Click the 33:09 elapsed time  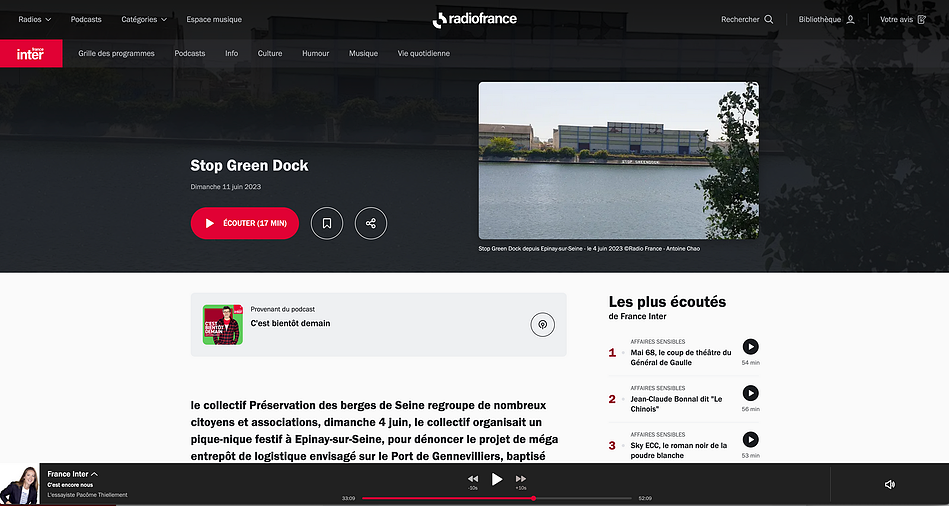coord(349,498)
